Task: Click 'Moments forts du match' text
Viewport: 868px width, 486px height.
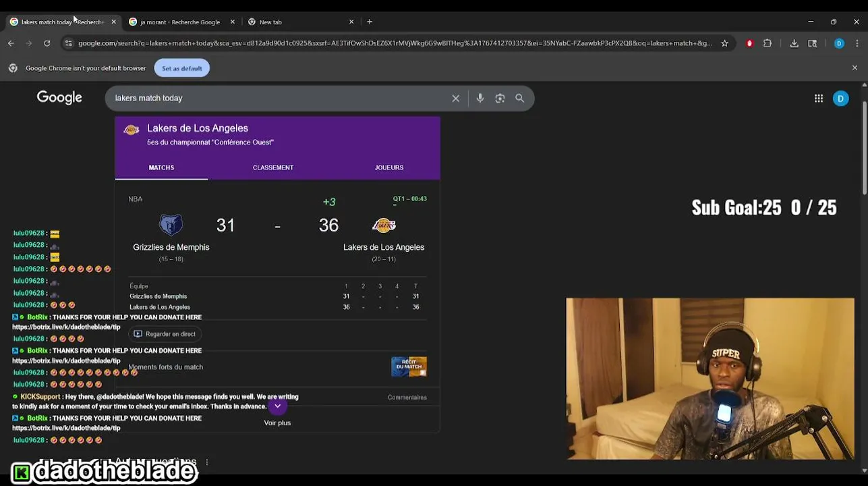Action: pos(166,367)
